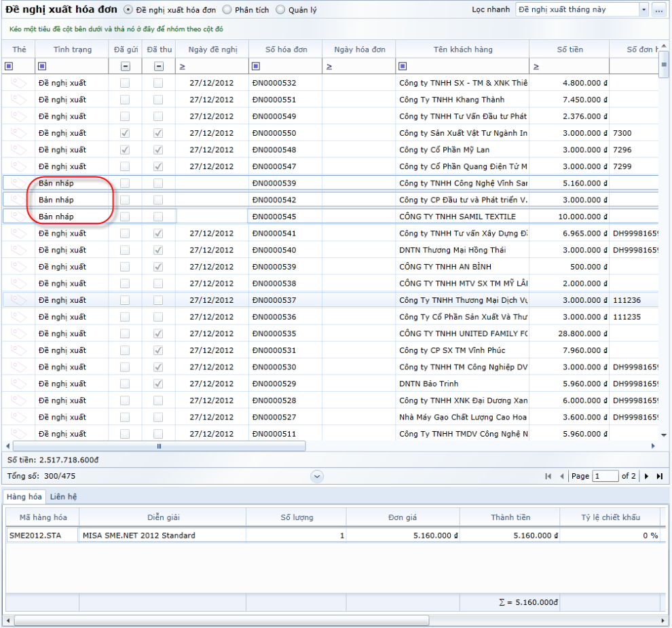Switch to the Liên hệ tab
The height and width of the screenshot is (628, 672).
(63, 497)
